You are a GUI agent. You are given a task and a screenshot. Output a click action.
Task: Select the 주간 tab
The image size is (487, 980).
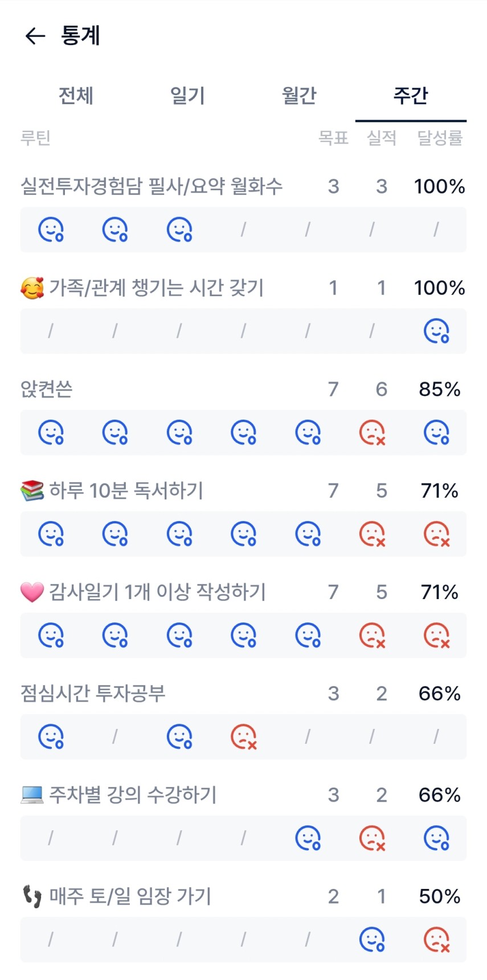[410, 95]
